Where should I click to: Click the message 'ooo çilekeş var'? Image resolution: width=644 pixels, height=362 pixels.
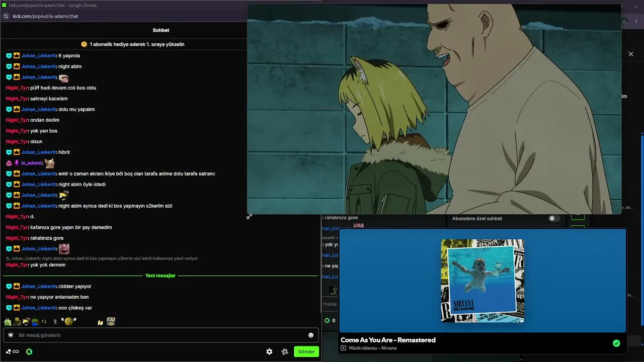[x=75, y=308]
